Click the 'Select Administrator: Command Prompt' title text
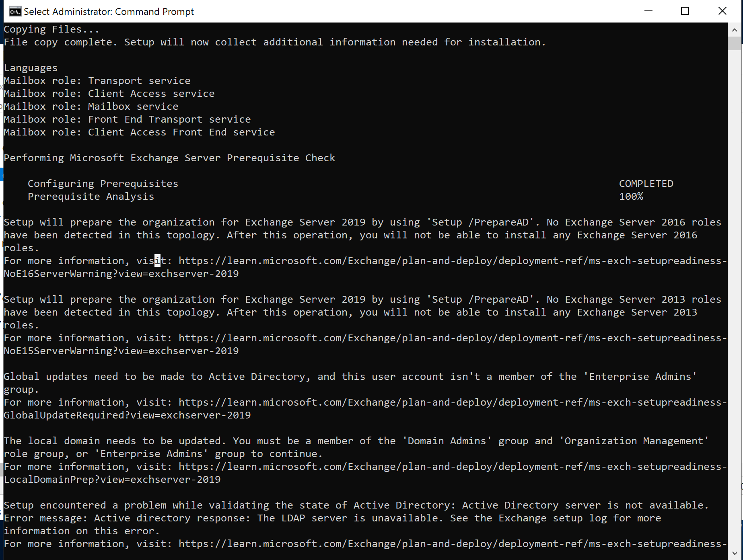Image resolution: width=743 pixels, height=560 pixels. click(109, 12)
